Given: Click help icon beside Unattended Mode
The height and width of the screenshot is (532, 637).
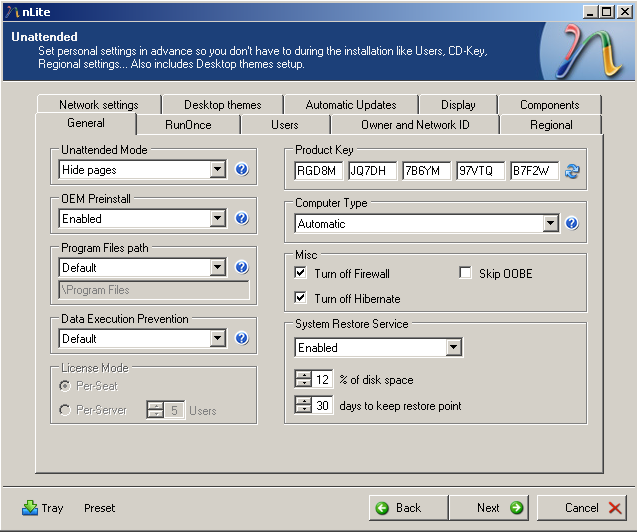Looking at the screenshot, I should click(242, 169).
